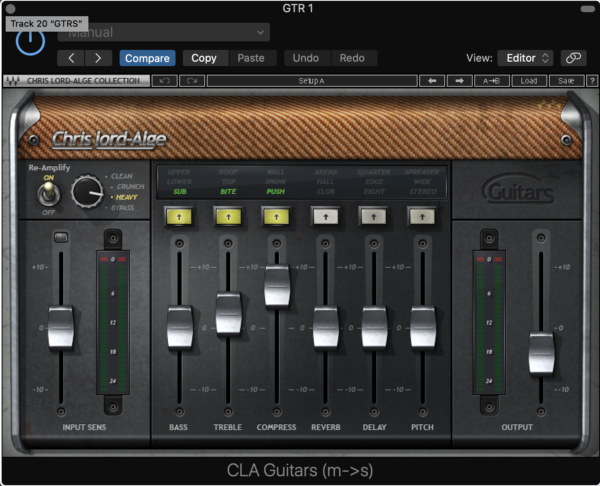This screenshot has width=600, height=486.
Task: Click the BITE treble mode label
Action: pyautogui.click(x=228, y=191)
